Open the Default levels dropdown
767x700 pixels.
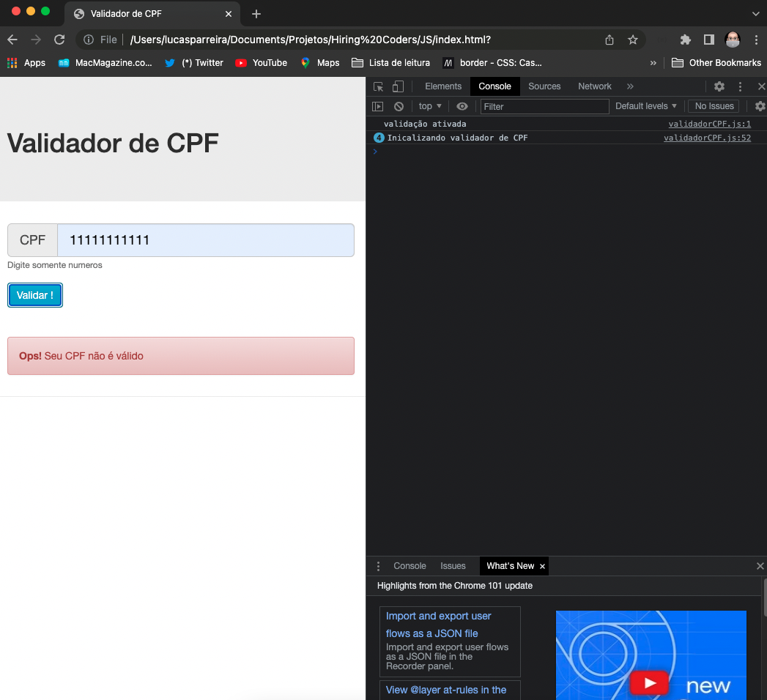pos(645,106)
